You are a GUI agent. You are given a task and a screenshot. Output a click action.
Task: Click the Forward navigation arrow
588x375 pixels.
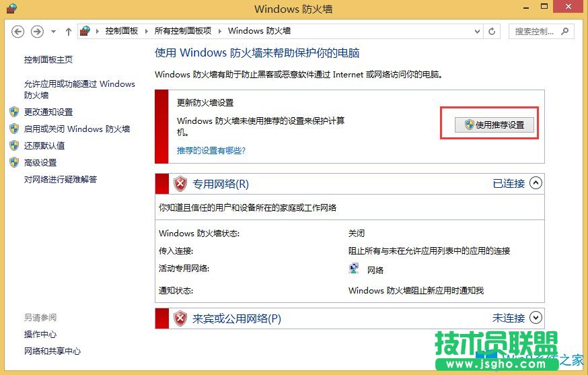pyautogui.click(x=37, y=31)
